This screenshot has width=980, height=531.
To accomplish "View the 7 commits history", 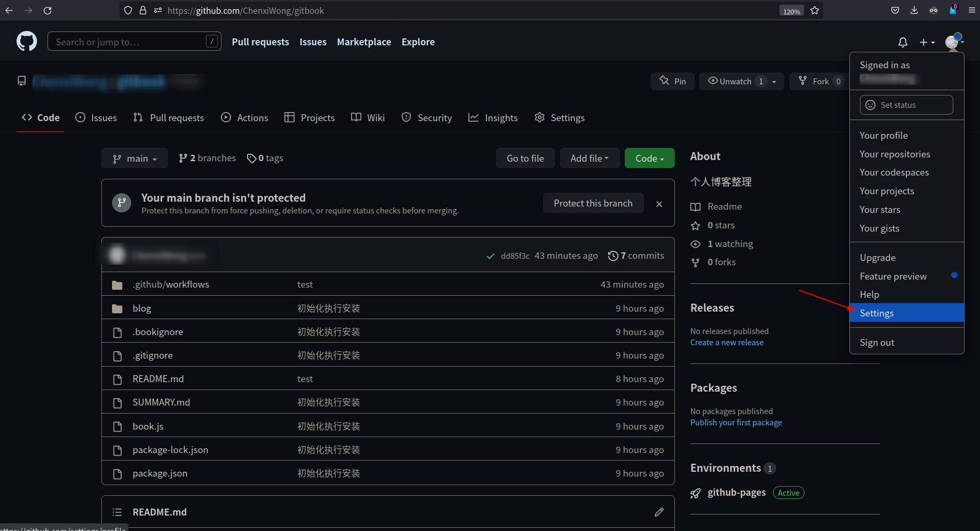I will [636, 256].
